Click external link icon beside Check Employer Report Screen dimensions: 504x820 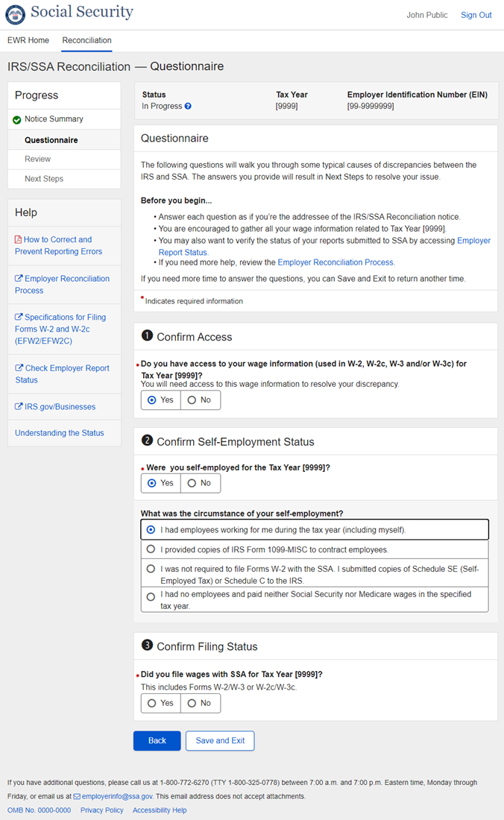[19, 368]
